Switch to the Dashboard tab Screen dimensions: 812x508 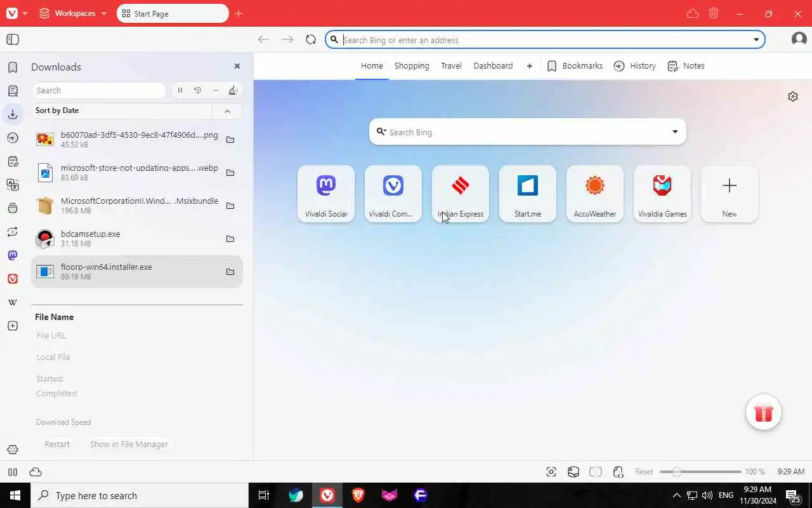493,66
